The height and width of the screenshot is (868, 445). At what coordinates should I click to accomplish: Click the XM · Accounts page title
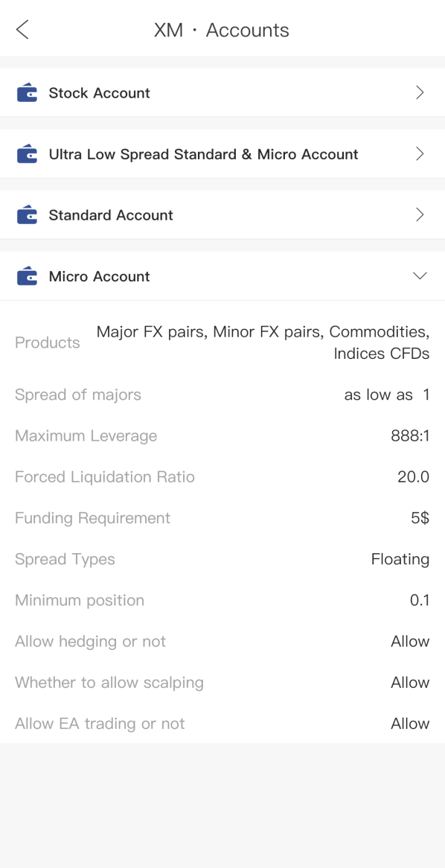point(222,30)
